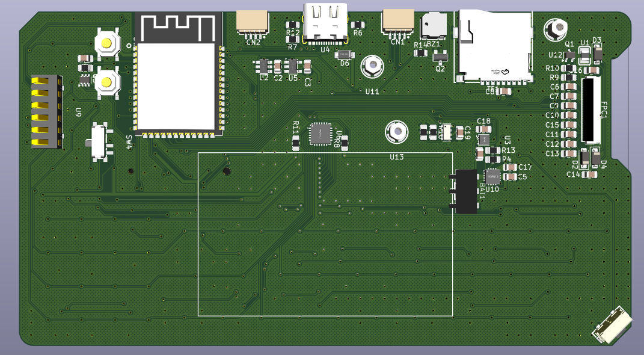Click the U4 USB-C port
Screen dimensions: 644x355
pos(326,24)
